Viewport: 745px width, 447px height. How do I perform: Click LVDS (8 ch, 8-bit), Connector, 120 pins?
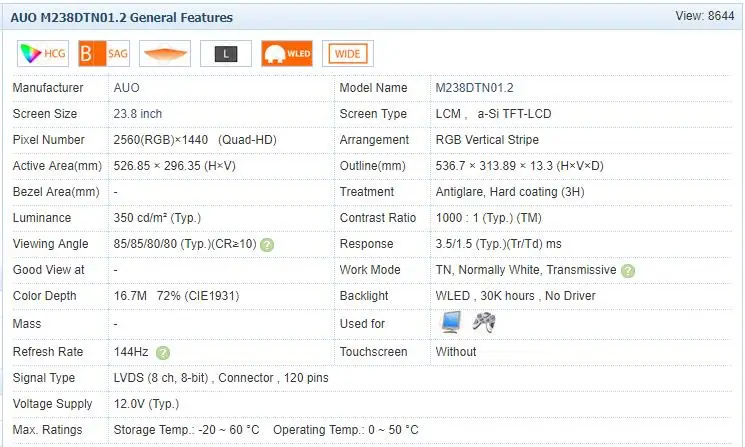click(x=221, y=378)
